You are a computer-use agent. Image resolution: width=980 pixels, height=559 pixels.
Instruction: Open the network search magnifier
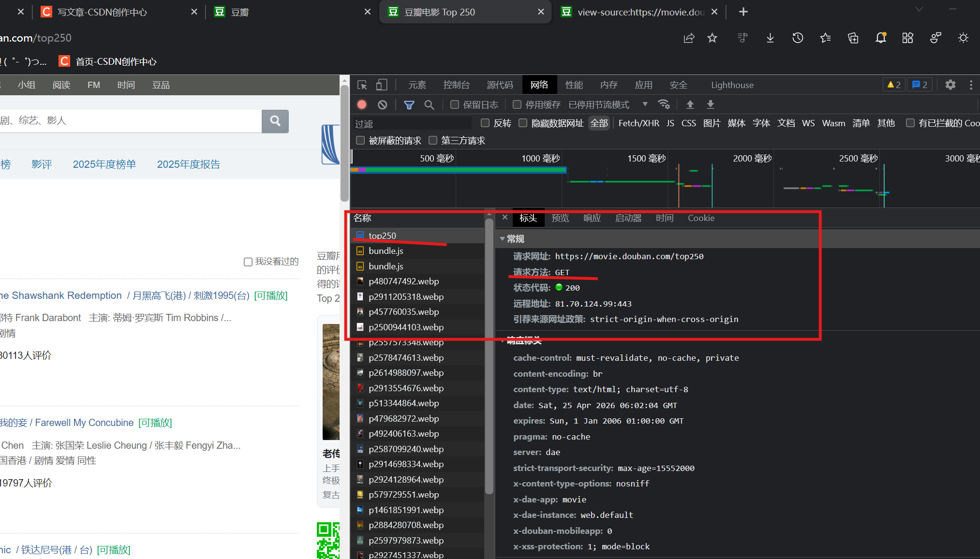click(429, 104)
